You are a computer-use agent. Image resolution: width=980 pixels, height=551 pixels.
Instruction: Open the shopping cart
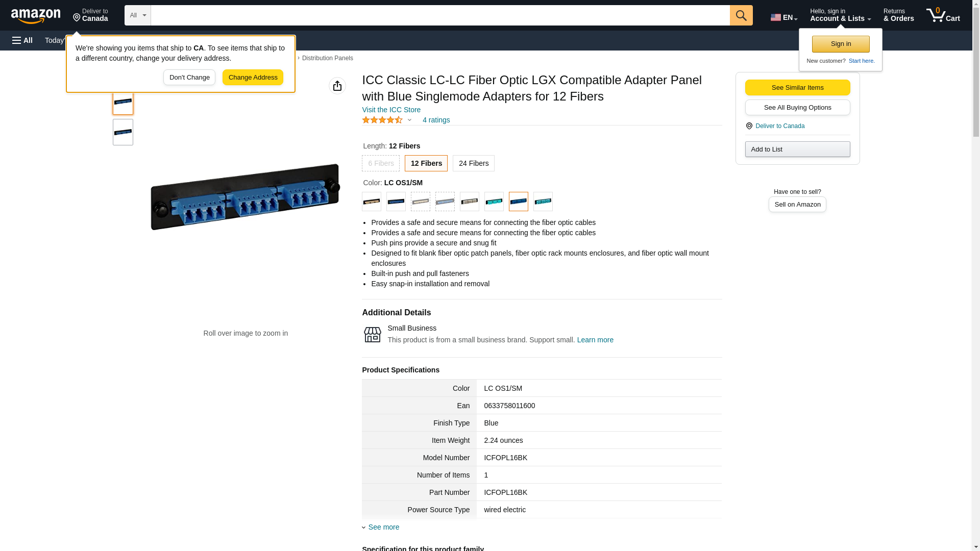point(943,15)
